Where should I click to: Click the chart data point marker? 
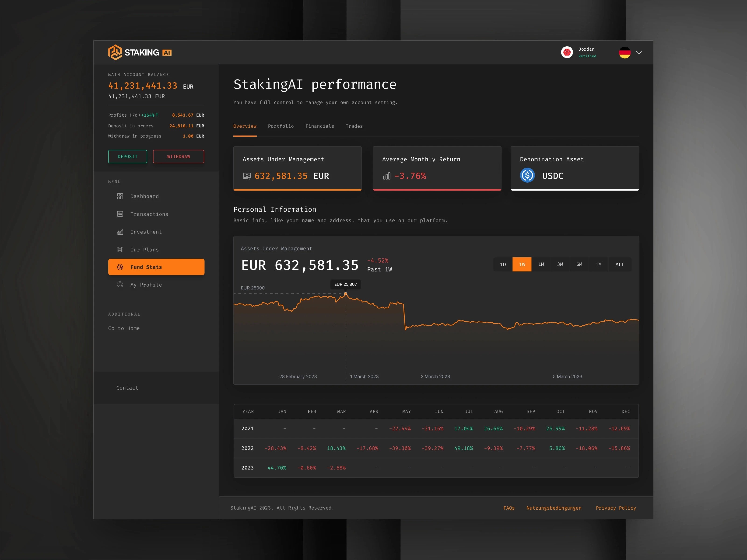point(345,294)
